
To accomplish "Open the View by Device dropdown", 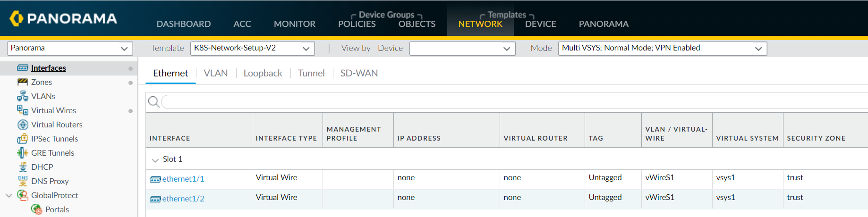I will click(461, 48).
